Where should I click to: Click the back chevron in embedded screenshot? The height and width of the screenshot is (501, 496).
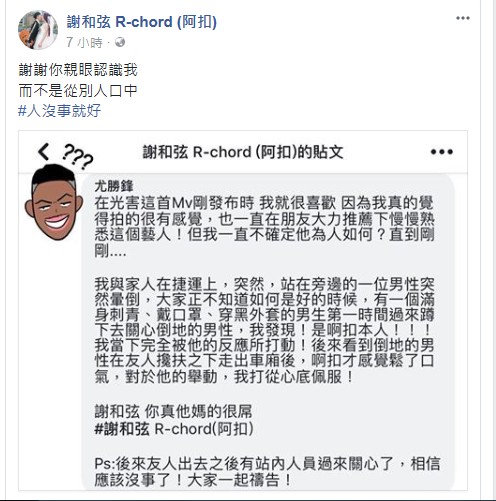click(x=44, y=152)
